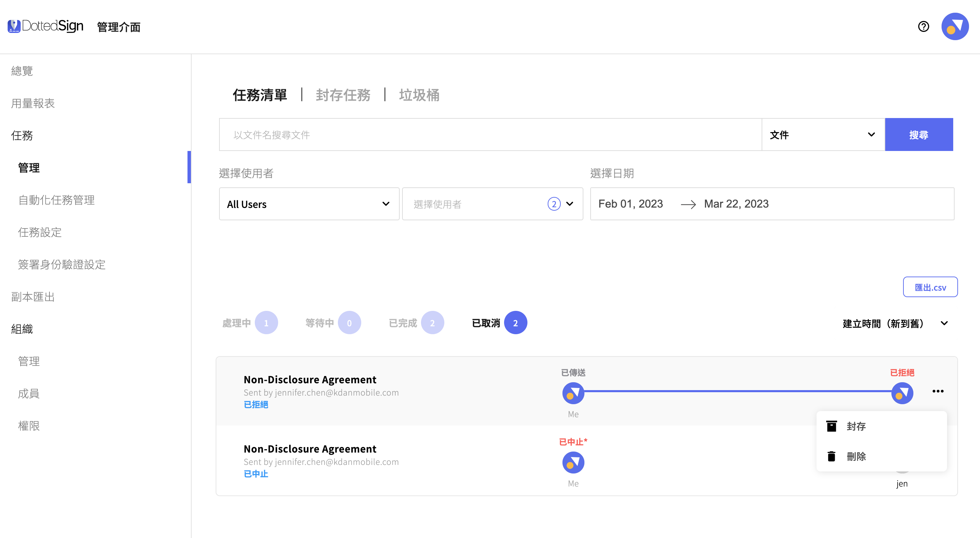The width and height of the screenshot is (980, 538).
Task: Click the archive box icon in the popup menu
Action: [x=832, y=426]
